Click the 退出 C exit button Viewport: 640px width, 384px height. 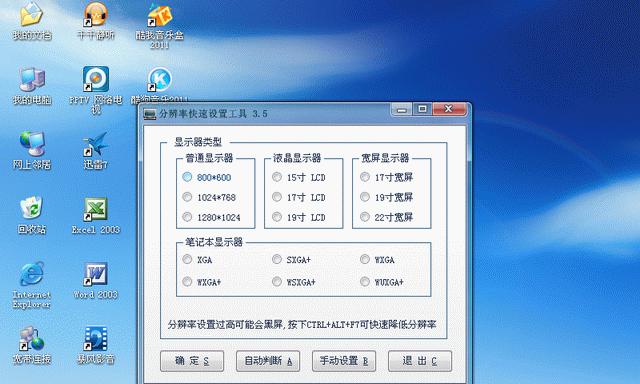(x=420, y=361)
